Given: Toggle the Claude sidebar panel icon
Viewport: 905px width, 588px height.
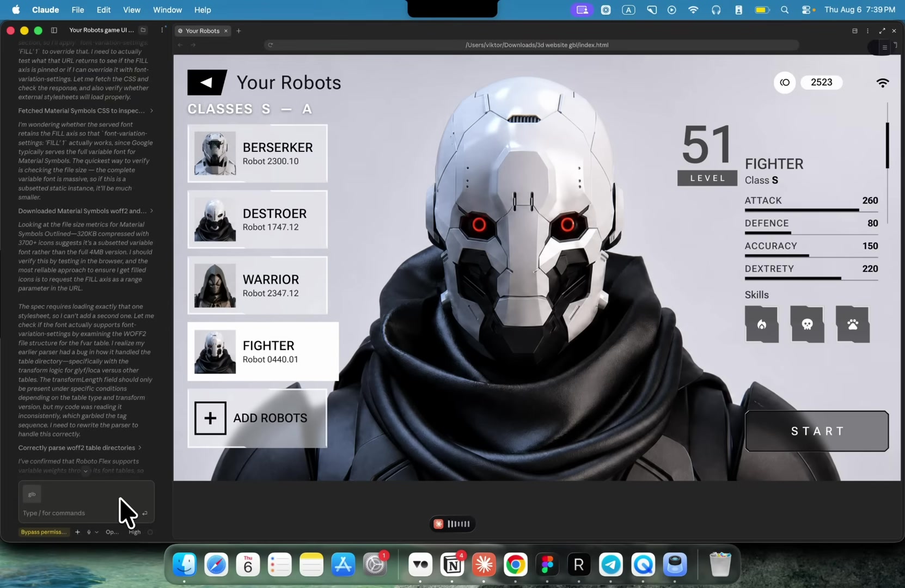Looking at the screenshot, I should click(54, 30).
